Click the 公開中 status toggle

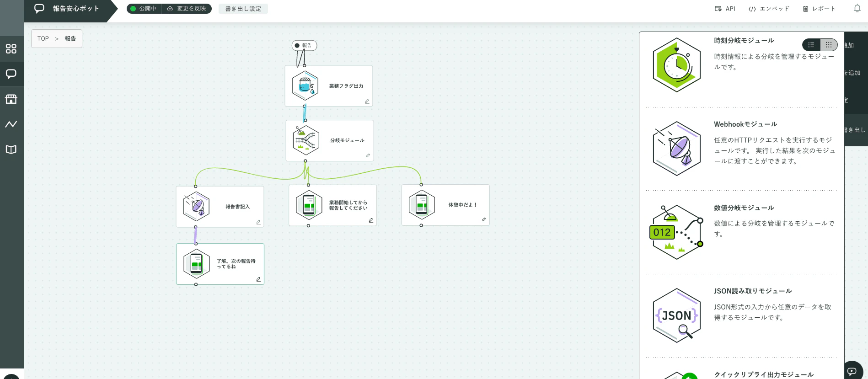click(144, 9)
